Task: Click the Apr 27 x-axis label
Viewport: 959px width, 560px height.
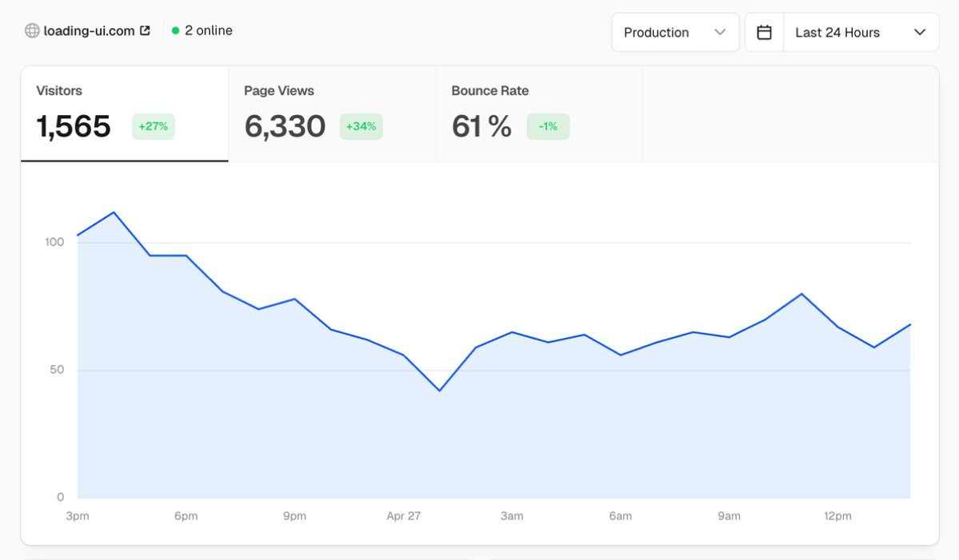Action: pyautogui.click(x=404, y=516)
